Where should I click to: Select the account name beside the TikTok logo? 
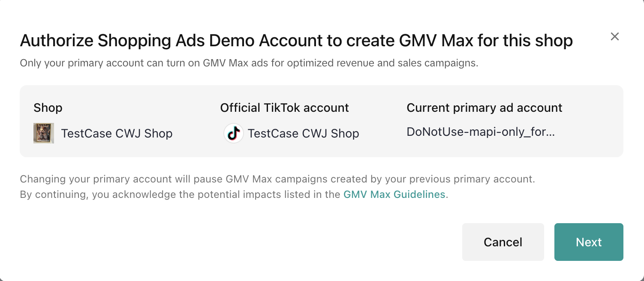(303, 134)
